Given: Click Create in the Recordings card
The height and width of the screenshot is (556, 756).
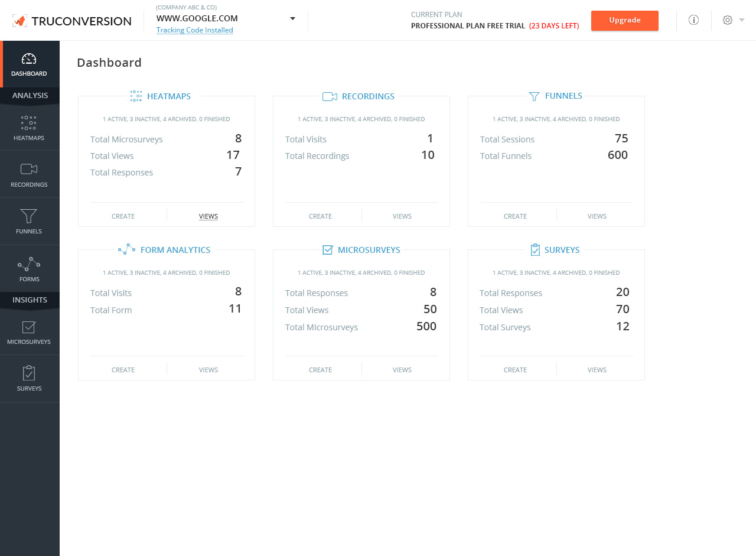Looking at the screenshot, I should pos(320,216).
